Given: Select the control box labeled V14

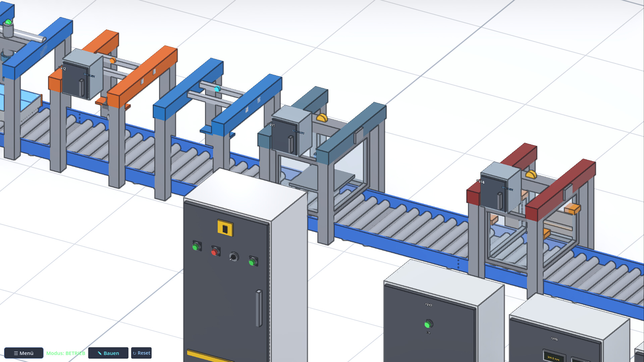Looking at the screenshot, I should coord(500,187).
